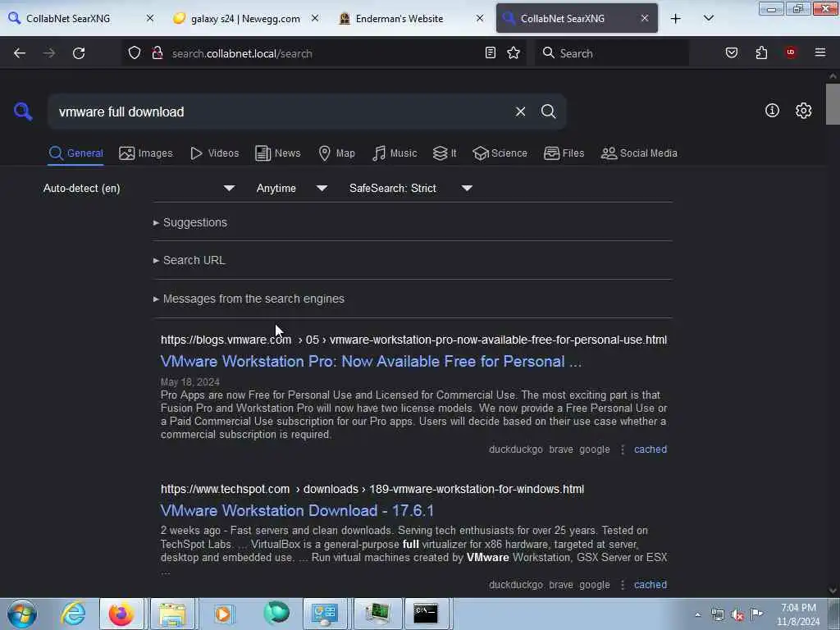The image size is (840, 630).
Task: Select the Music search category
Action: pos(395,153)
